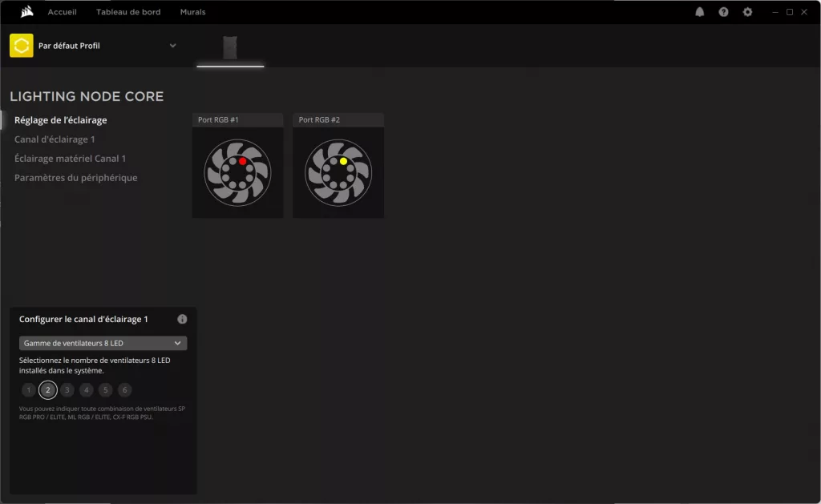821x504 pixels.
Task: Select the fan on Port RGB #2
Action: 338,173
